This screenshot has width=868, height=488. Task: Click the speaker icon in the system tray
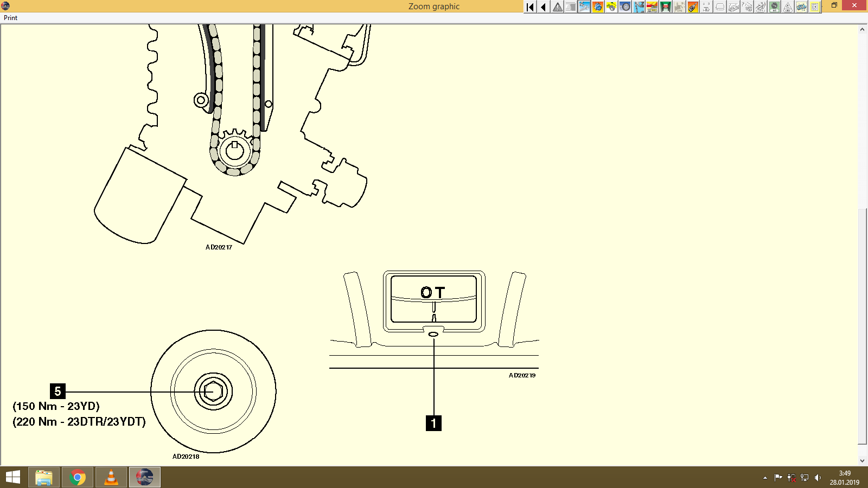tap(819, 478)
